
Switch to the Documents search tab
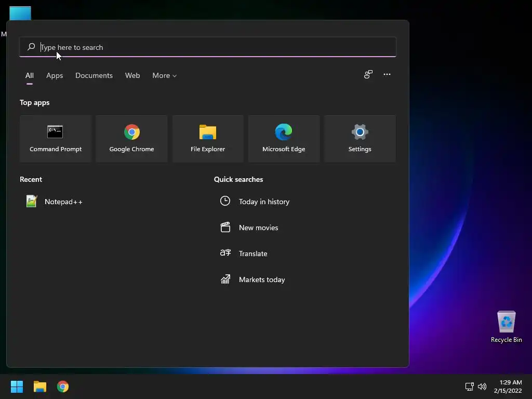[94, 75]
